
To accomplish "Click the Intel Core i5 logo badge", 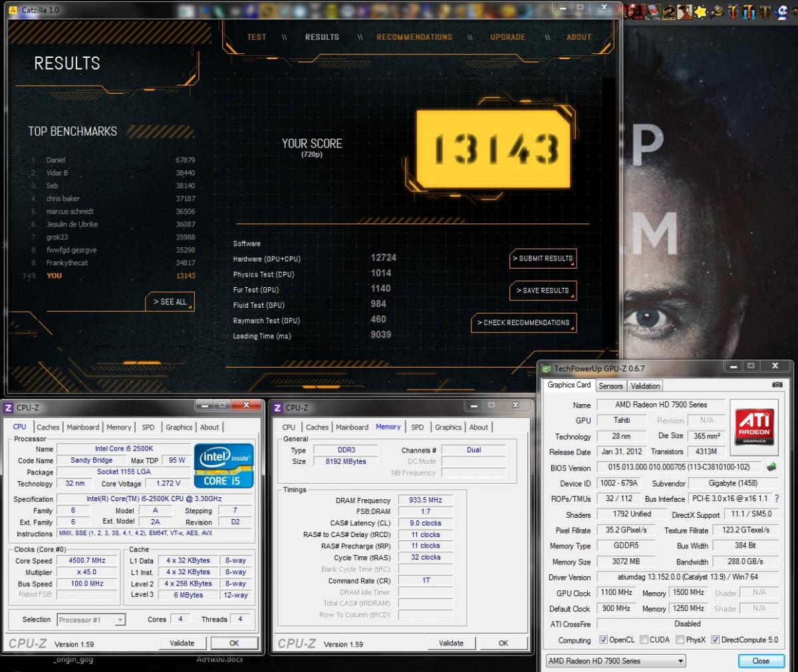I will coord(224,465).
